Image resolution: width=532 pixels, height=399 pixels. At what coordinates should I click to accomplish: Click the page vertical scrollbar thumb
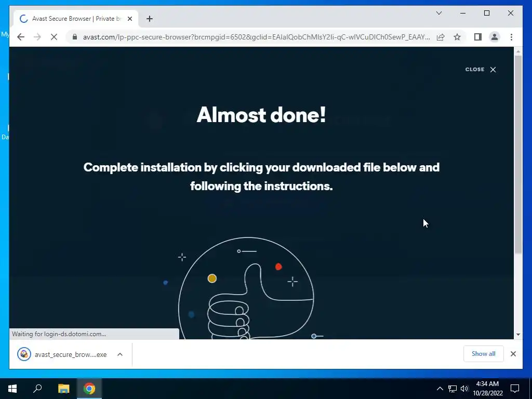coord(518,154)
